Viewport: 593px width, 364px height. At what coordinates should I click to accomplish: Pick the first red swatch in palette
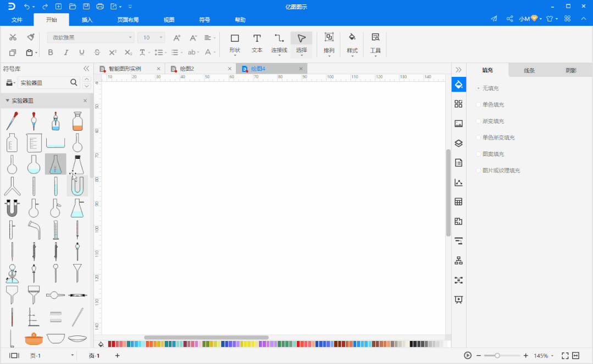point(110,344)
